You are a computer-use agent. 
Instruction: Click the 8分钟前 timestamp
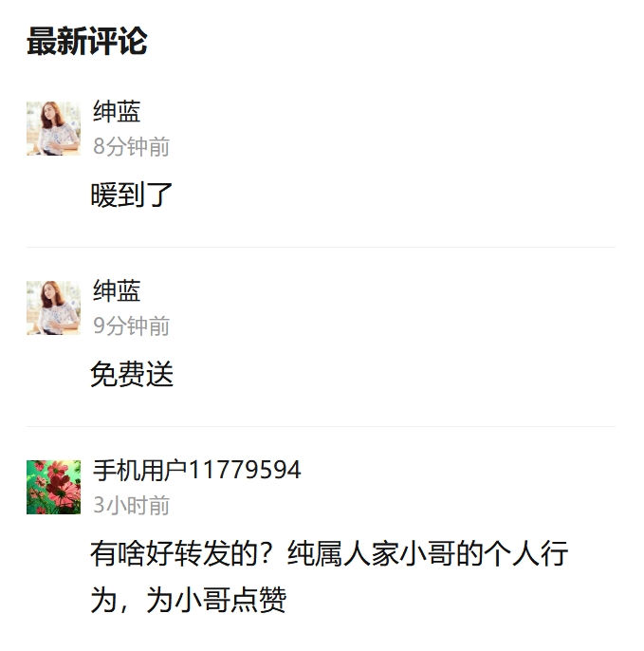(131, 146)
